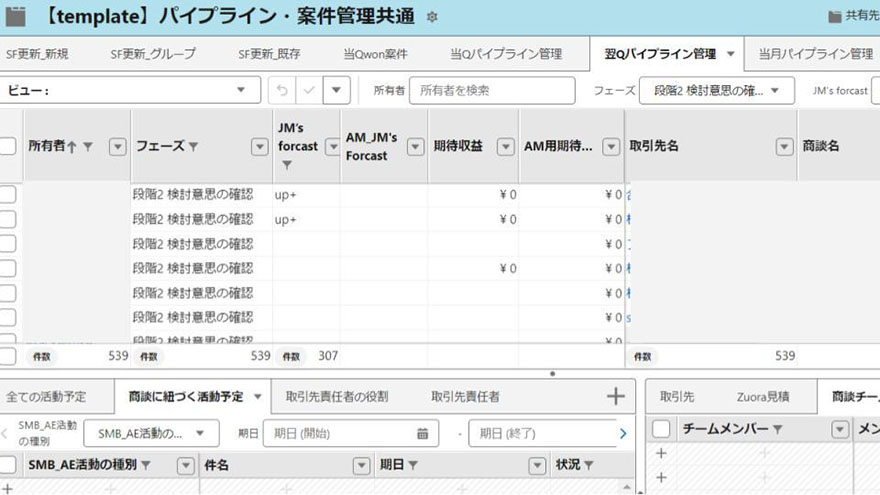Open the 所有者 column menu dropdown
Viewport: 880px width, 495px height.
(117, 146)
